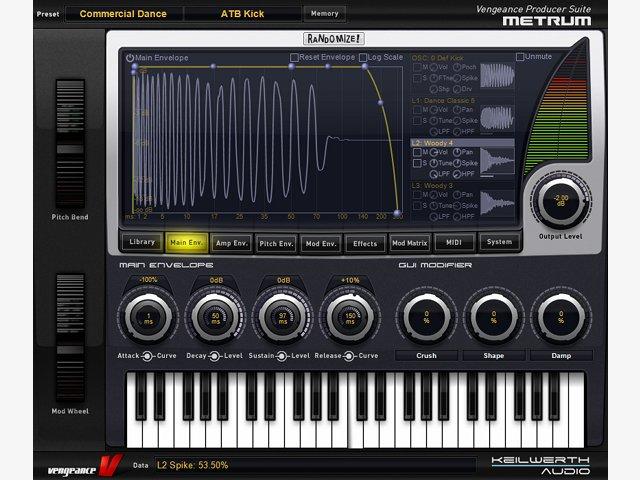640x480 pixels.
Task: Solo the L3 Woody 3 layer
Action: (x=417, y=206)
